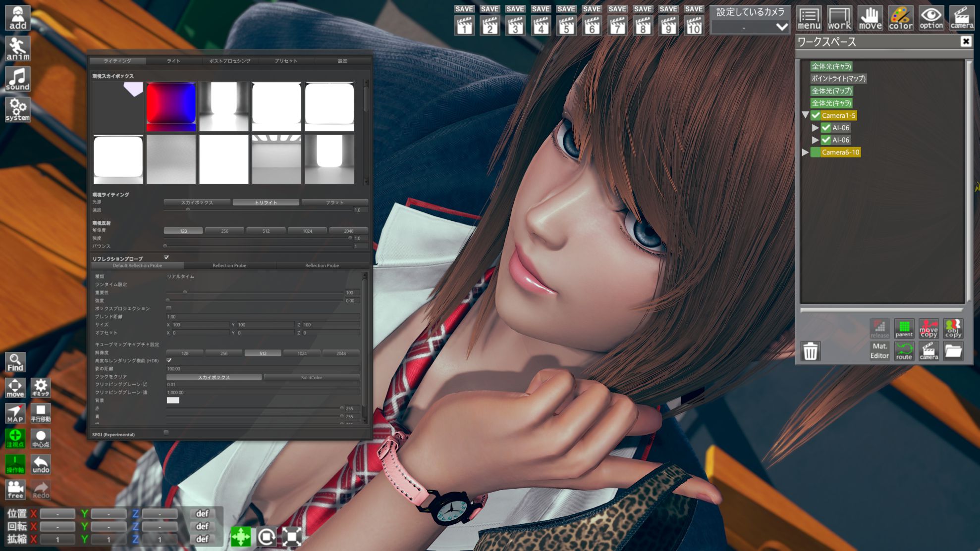Select the scale gizmo button

pos(292,537)
